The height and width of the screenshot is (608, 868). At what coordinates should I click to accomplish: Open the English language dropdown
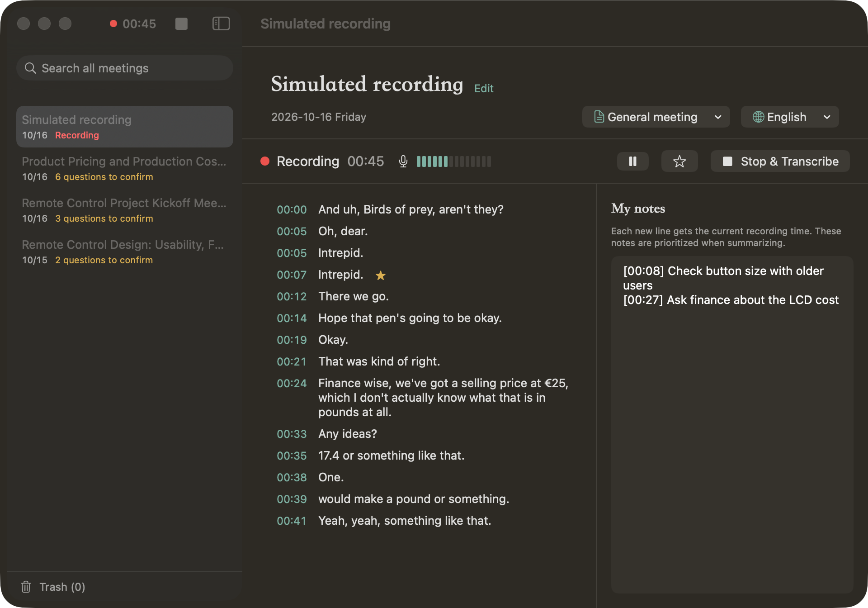[x=789, y=117]
